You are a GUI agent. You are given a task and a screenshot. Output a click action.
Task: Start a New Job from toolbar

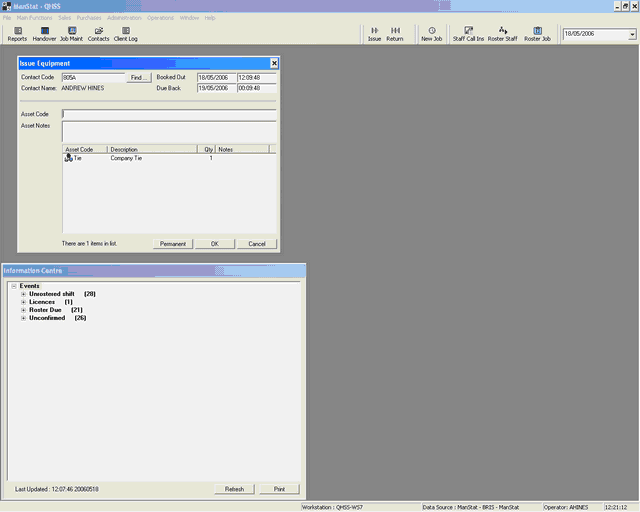point(432,34)
